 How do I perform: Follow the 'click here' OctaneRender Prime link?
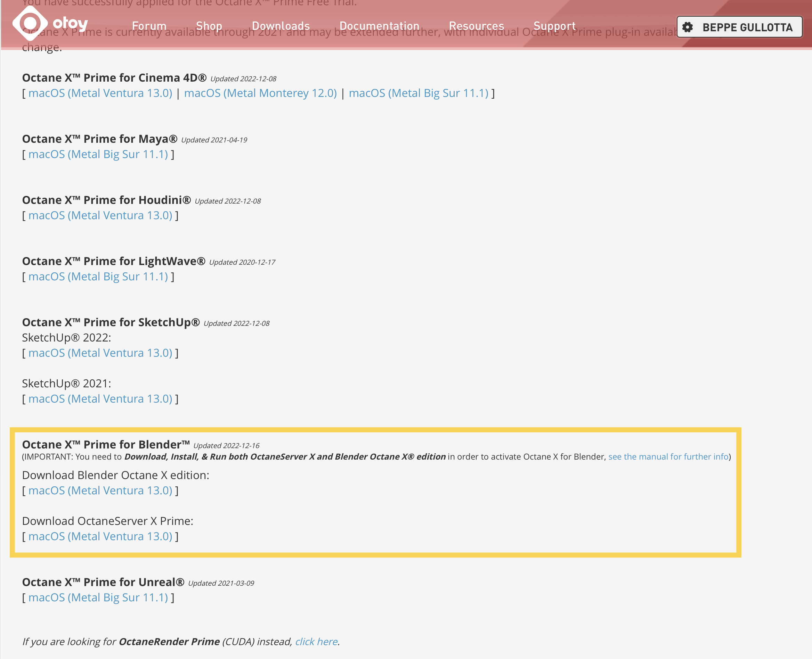click(x=316, y=642)
